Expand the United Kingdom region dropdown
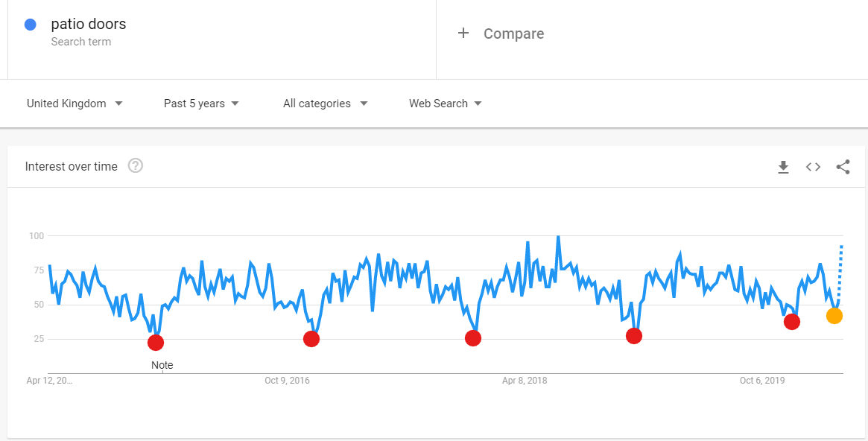This screenshot has width=868, height=441. click(75, 104)
